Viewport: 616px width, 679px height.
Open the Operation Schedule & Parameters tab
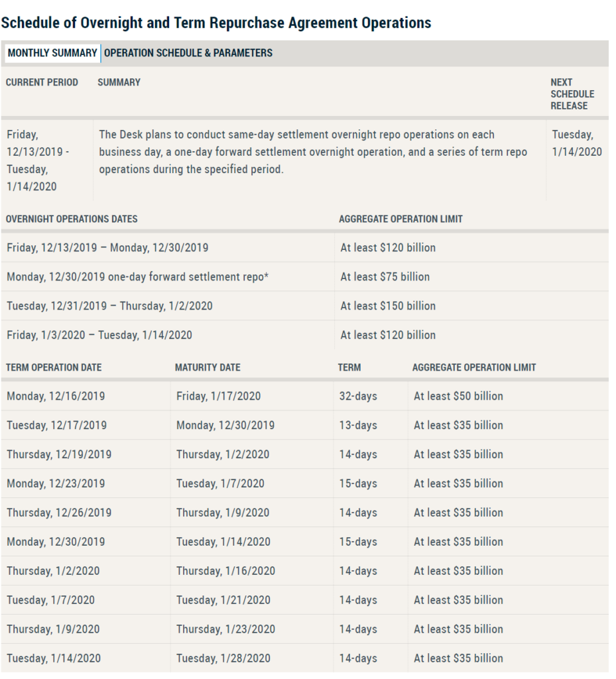pyautogui.click(x=188, y=53)
